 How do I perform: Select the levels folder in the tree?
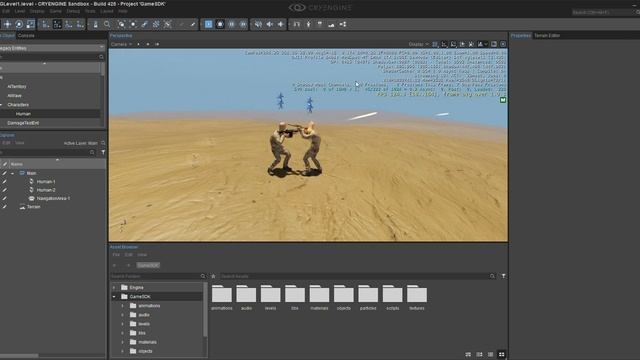point(144,324)
